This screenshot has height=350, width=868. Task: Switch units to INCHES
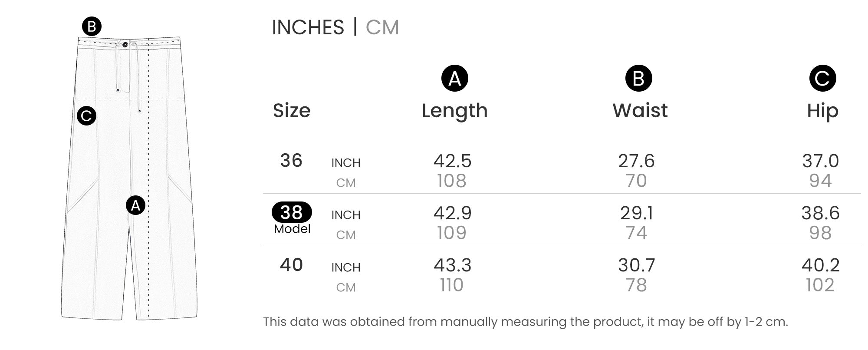pos(308,27)
